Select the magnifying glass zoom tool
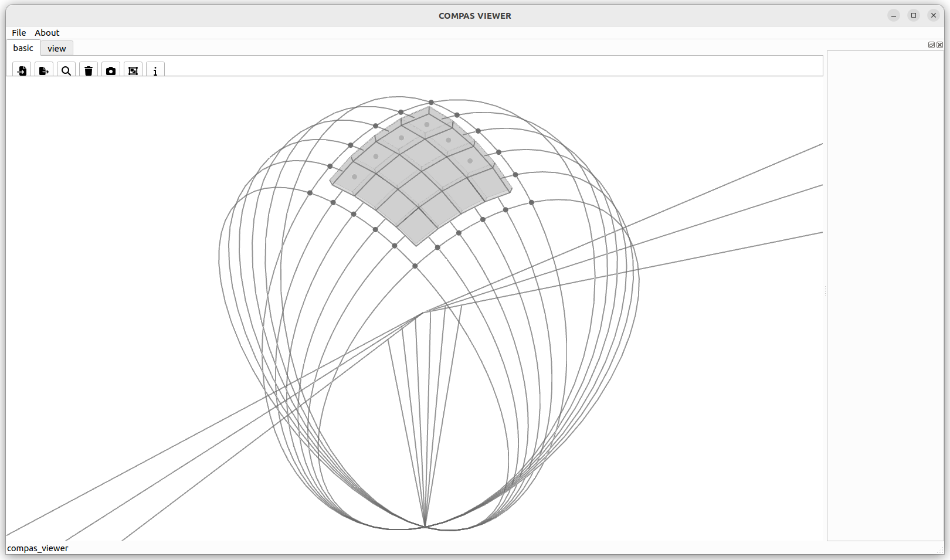The image size is (950, 560). (66, 71)
